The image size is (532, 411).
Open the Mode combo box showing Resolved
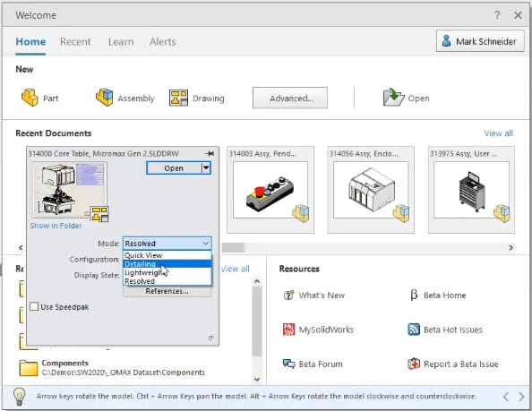pyautogui.click(x=167, y=244)
